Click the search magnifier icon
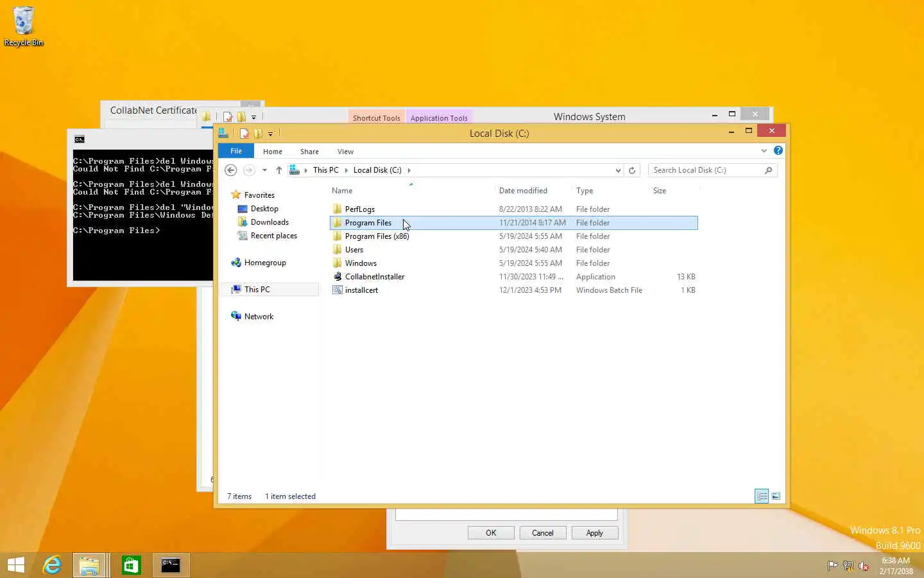The image size is (924, 578). 768,170
